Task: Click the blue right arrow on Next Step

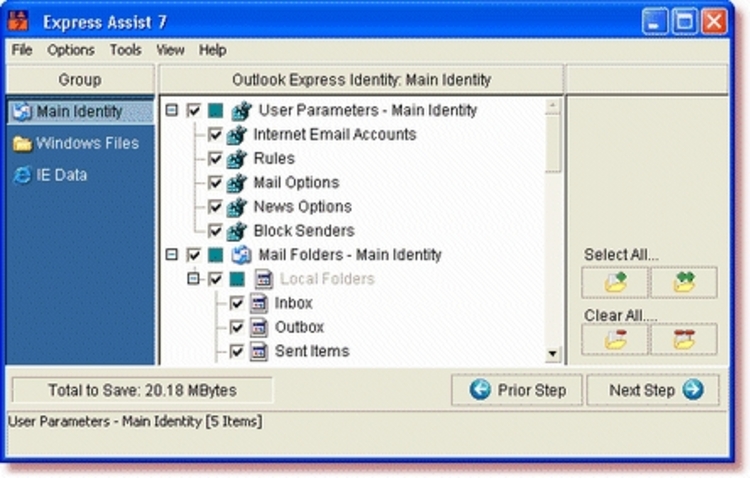Action: (x=693, y=389)
